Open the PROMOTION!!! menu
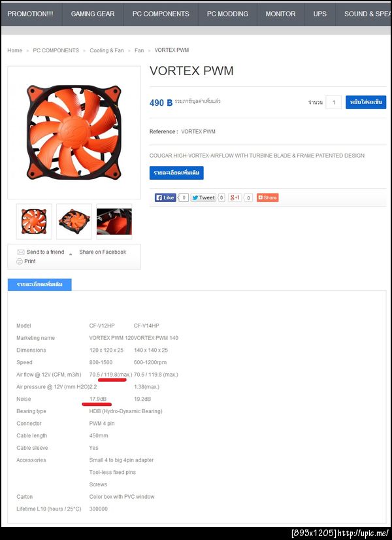This screenshot has height=540, width=392. tap(30, 14)
